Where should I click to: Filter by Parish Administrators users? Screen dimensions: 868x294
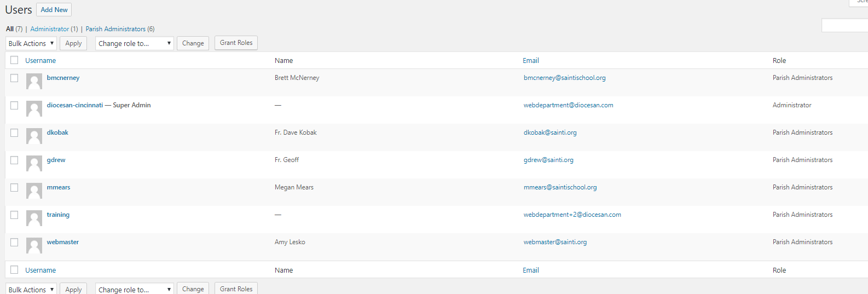115,29
